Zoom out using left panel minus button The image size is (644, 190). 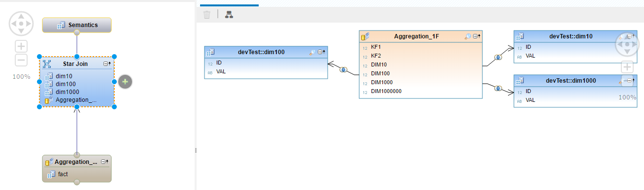(x=21, y=61)
